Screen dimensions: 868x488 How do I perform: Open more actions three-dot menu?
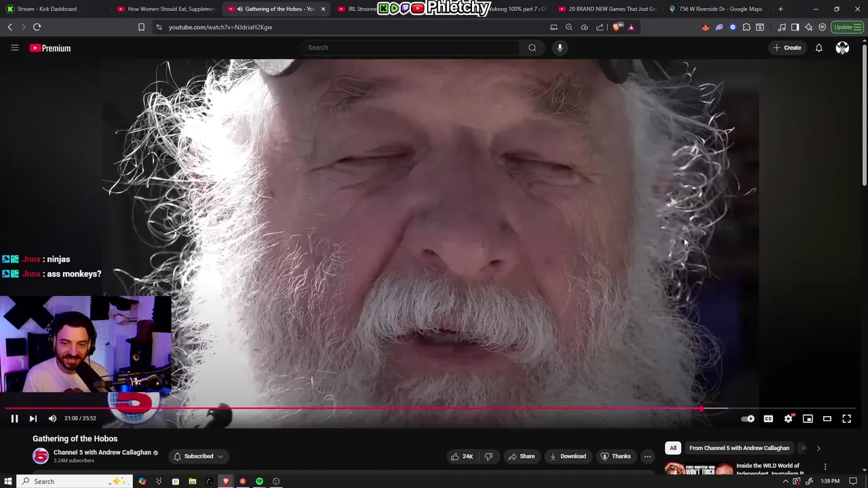tap(648, 456)
